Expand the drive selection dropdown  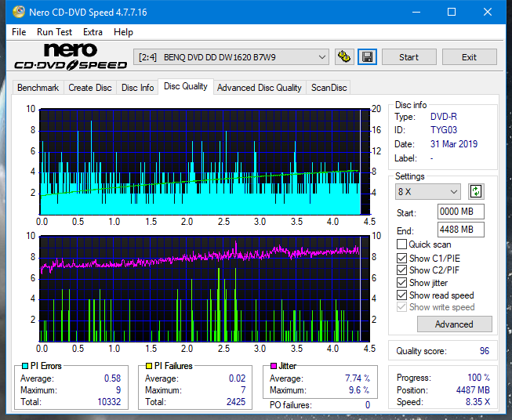[x=321, y=57]
